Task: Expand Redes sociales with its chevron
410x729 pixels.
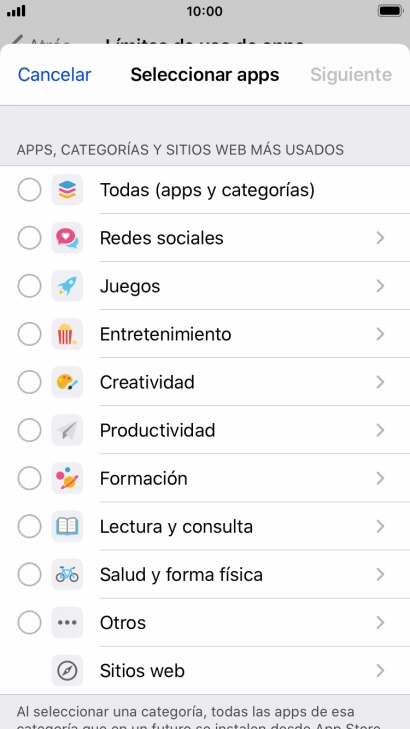Action: pyautogui.click(x=380, y=238)
